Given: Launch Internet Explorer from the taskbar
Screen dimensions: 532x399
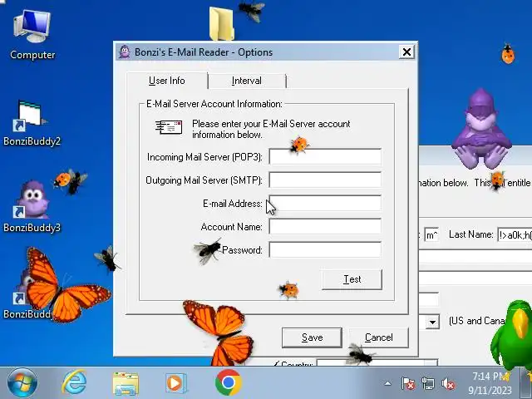Looking at the screenshot, I should [x=74, y=383].
